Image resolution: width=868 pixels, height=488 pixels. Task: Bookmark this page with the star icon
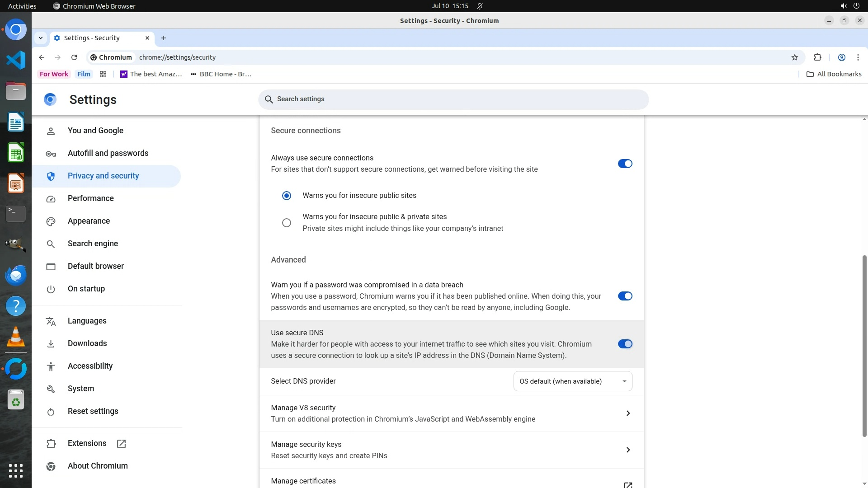pyautogui.click(x=795, y=57)
